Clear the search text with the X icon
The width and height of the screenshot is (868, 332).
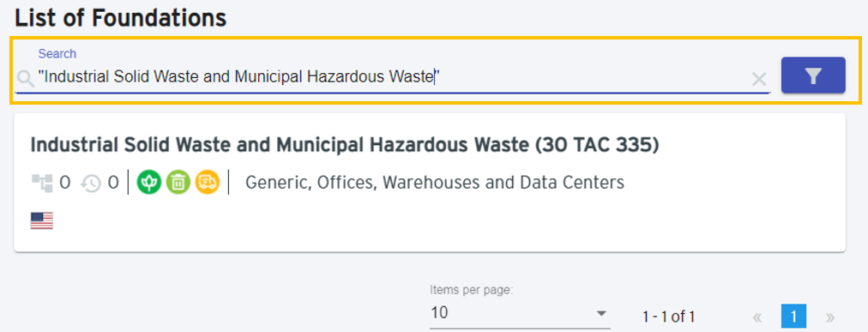pos(759,80)
